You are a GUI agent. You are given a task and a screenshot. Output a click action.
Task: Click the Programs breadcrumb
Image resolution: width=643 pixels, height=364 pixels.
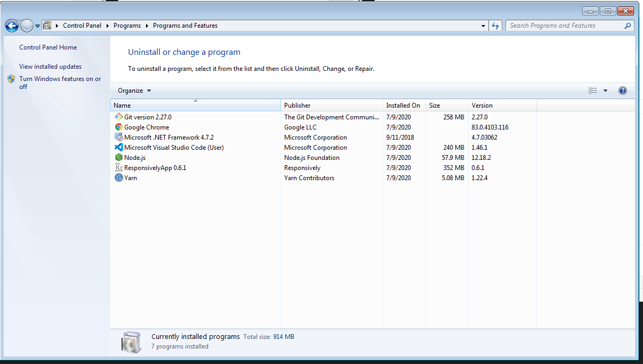click(x=127, y=26)
